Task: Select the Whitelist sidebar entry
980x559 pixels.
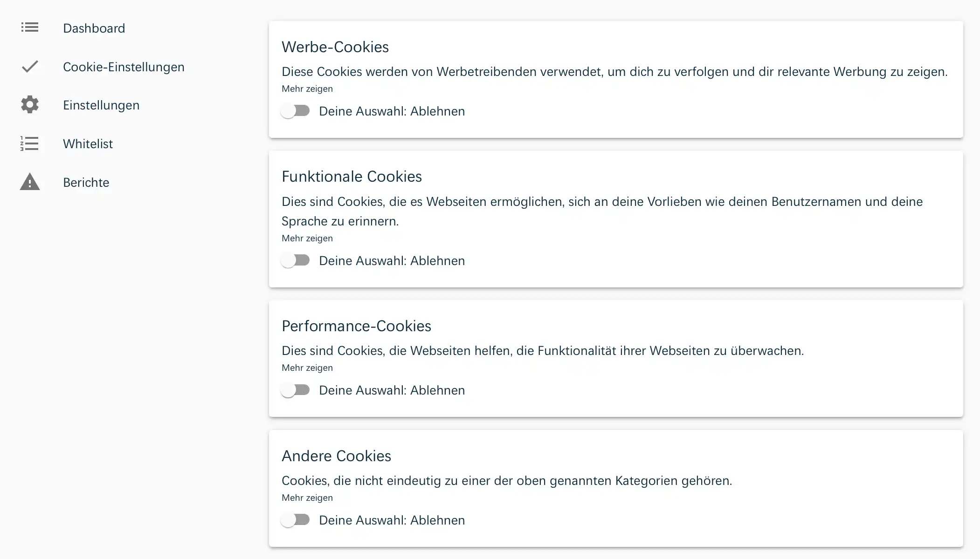Action: pos(88,144)
